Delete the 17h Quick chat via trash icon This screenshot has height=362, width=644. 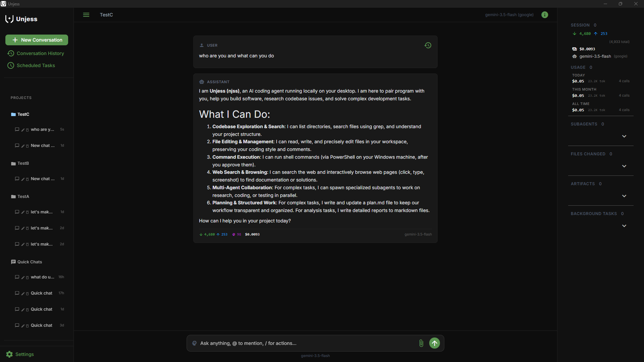(x=27, y=294)
